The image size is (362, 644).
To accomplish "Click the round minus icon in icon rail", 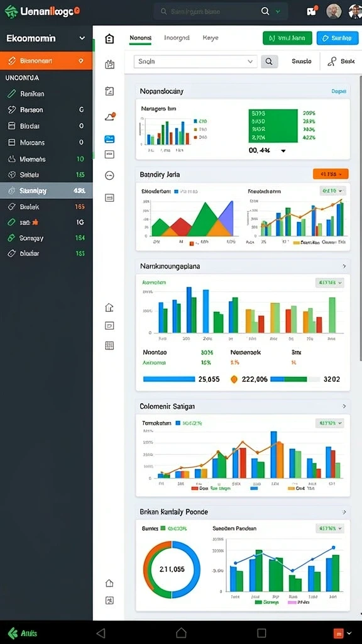I will [109, 176].
